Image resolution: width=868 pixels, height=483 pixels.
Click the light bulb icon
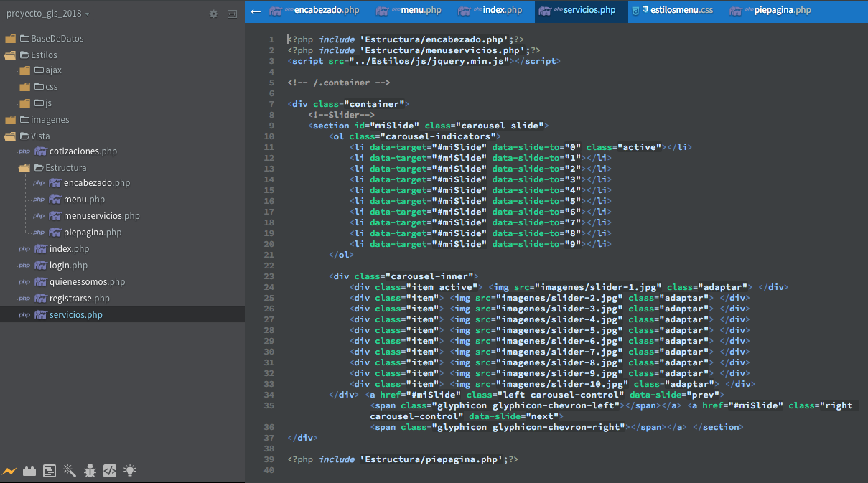tap(130, 471)
